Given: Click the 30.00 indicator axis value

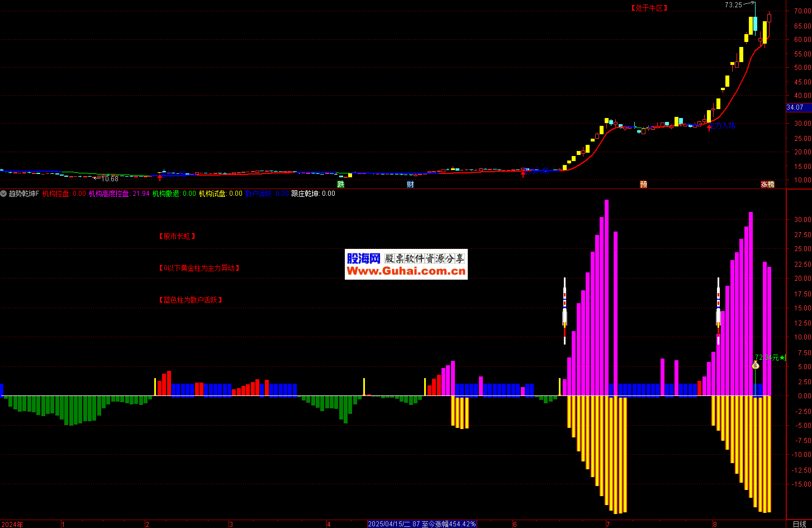Looking at the screenshot, I should tap(802, 220).
